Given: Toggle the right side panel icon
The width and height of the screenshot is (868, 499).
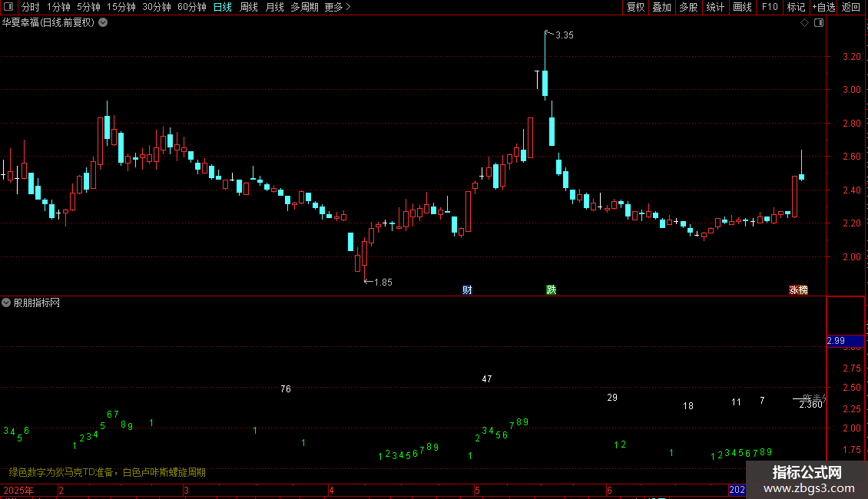Looking at the screenshot, I should click(819, 23).
